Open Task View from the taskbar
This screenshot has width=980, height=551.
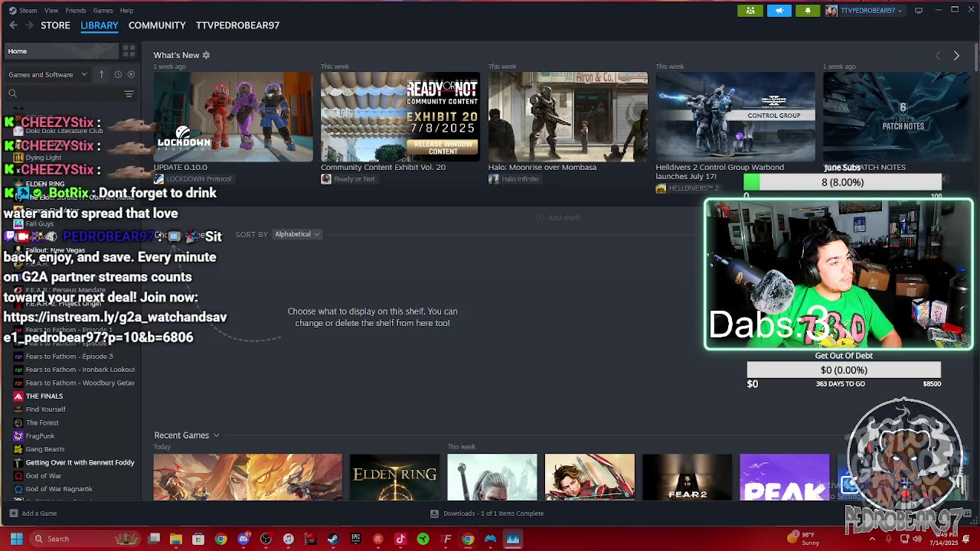pyautogui.click(x=154, y=539)
